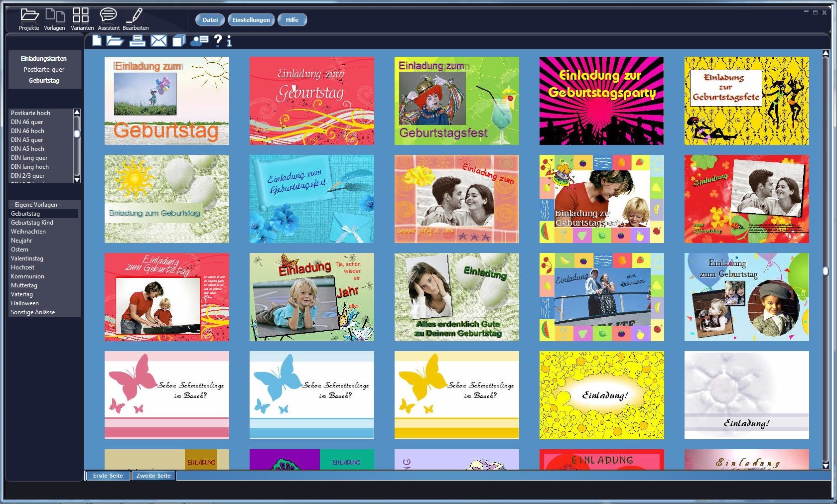Pick the blond boy 'Einladung Jahr' template

coord(312,297)
